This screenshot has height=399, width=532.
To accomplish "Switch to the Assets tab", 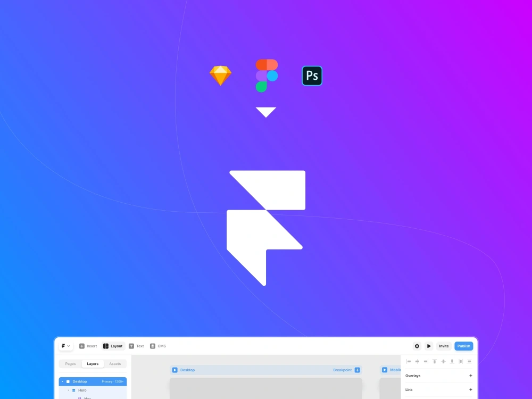I will [x=115, y=364].
